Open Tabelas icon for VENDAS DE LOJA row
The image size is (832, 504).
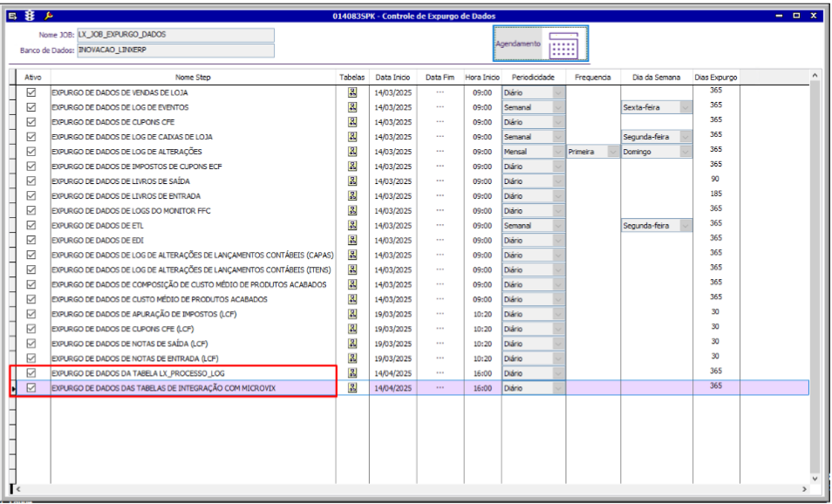[352, 92]
